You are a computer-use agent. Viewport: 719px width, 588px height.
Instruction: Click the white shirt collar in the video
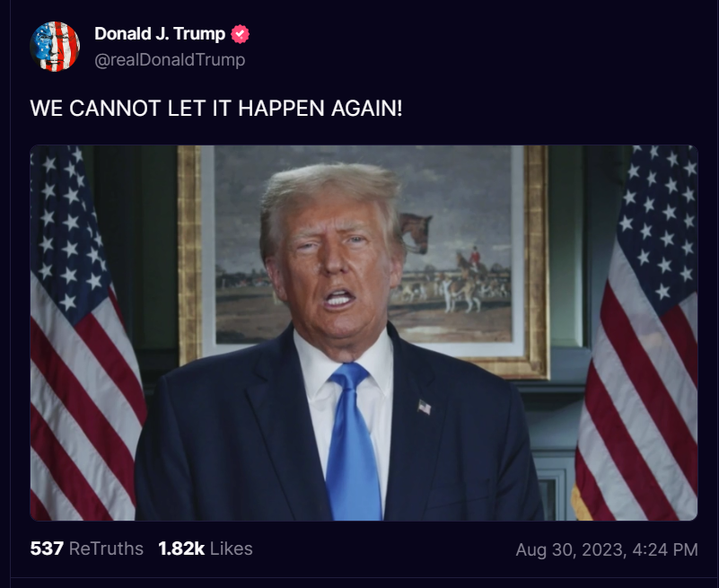coord(344,364)
